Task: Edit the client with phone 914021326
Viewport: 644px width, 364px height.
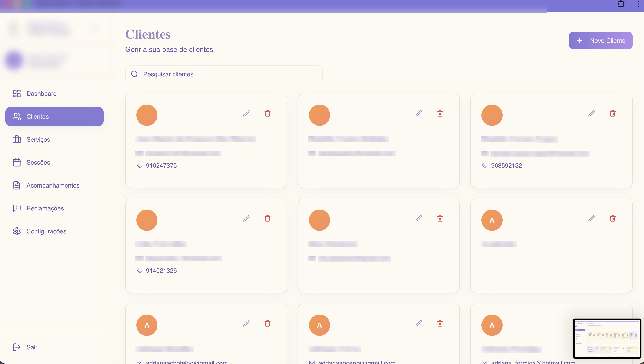Action: pos(246,218)
